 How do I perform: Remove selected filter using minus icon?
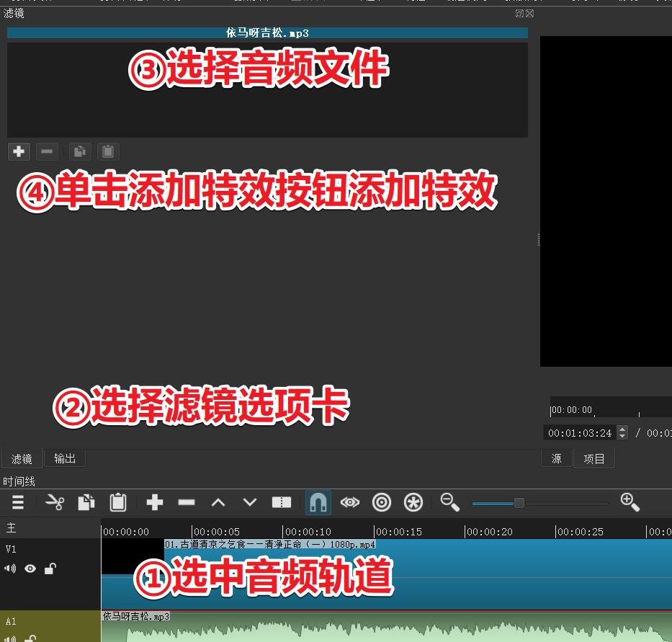pyautogui.click(x=47, y=151)
